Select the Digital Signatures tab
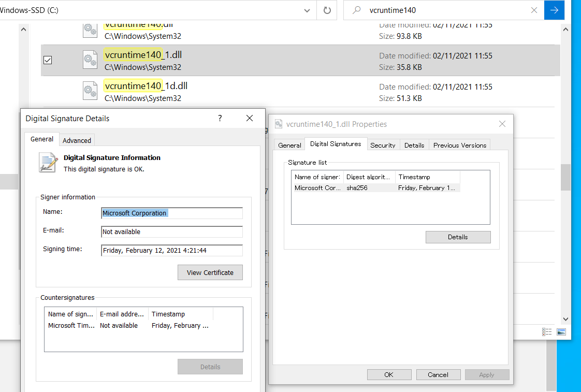Screen dimensions: 581x392 coord(336,144)
